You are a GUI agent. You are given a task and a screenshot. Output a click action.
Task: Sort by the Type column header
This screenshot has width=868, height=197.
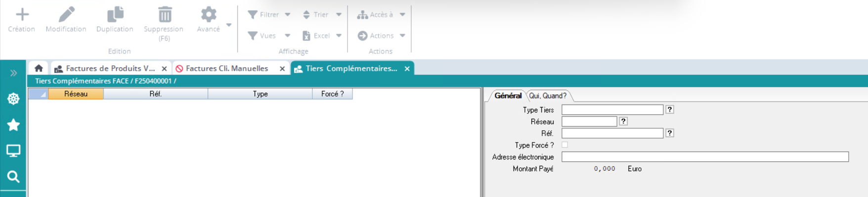pos(260,94)
